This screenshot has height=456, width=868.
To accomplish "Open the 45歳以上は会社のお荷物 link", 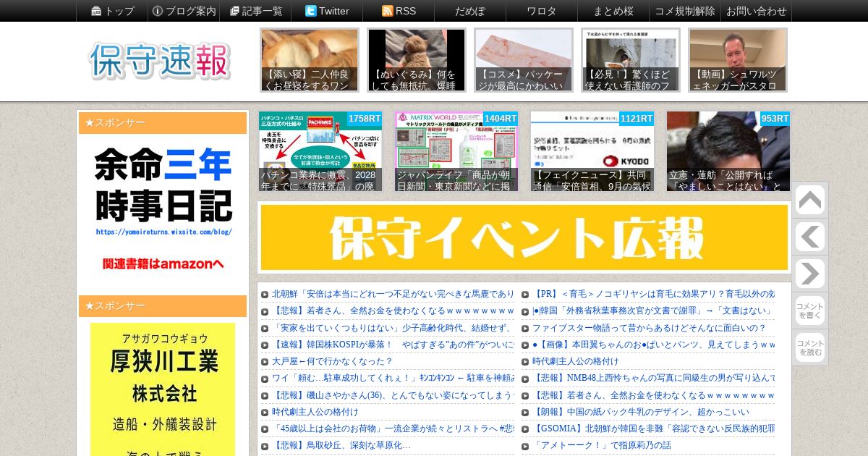I will click(x=393, y=428).
